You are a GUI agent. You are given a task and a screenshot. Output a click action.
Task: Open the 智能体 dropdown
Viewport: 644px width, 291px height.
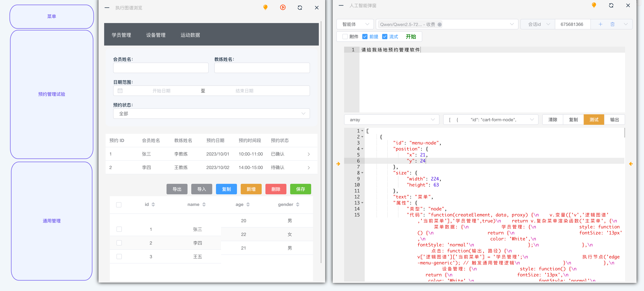355,24
